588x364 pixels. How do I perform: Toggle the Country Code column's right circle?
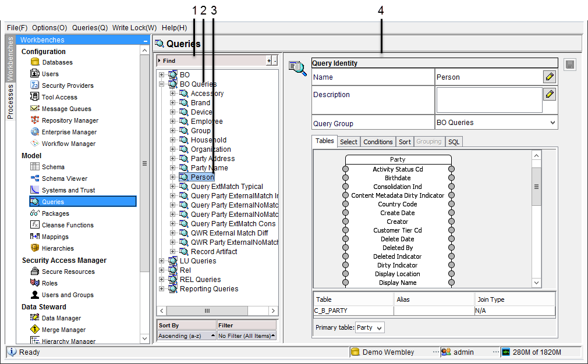(x=451, y=204)
